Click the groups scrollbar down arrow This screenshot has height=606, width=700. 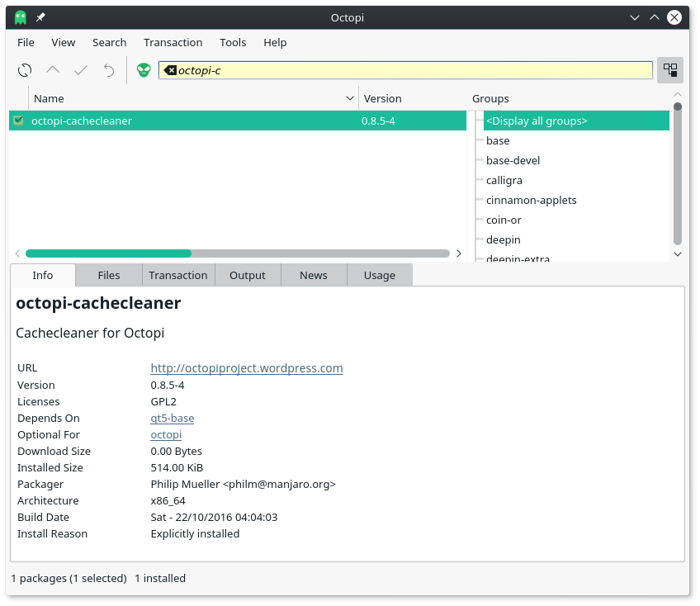[x=677, y=254]
